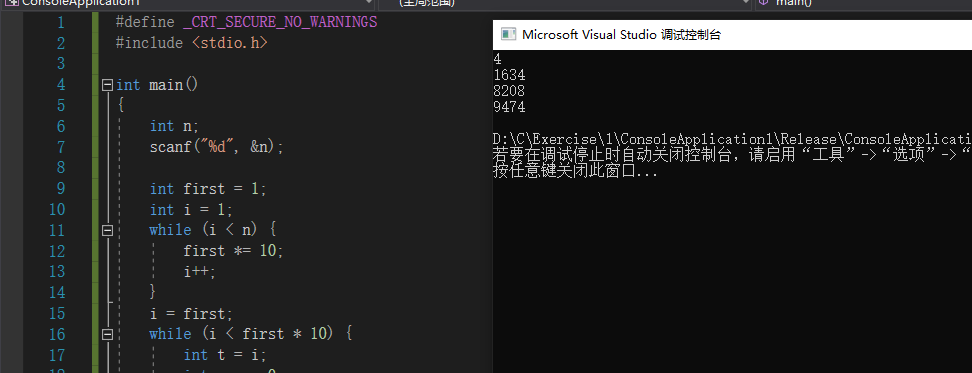This screenshot has height=373, width=972.
Task: Collapse the while (i < first * 10) block
Action: 107,334
